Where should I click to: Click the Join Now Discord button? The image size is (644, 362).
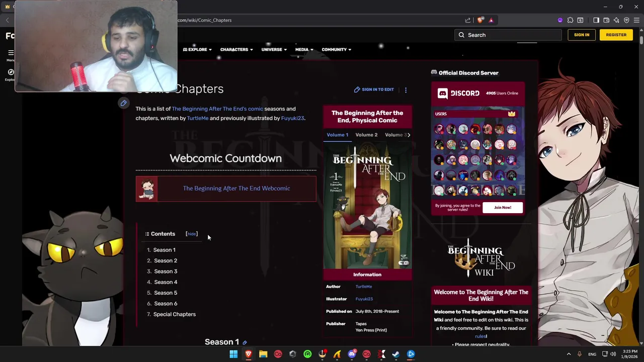click(x=503, y=207)
